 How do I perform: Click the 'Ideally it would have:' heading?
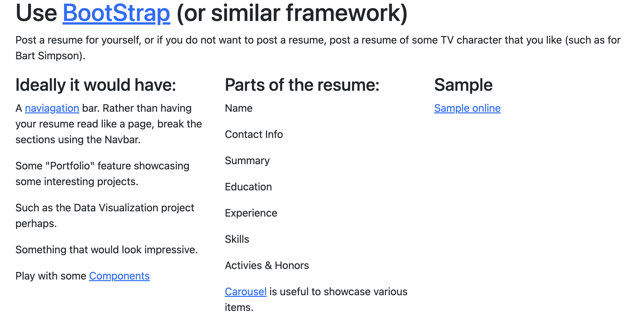(x=96, y=85)
